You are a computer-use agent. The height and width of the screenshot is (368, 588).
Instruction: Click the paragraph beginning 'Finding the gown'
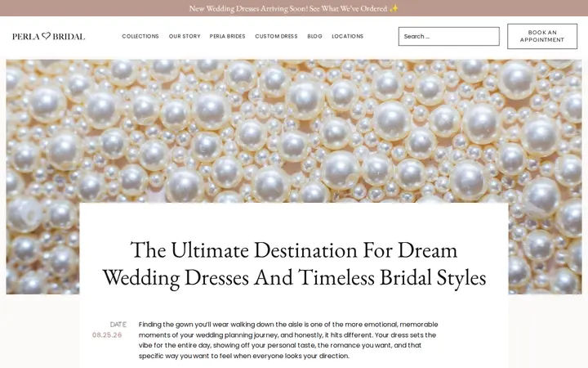click(x=288, y=340)
